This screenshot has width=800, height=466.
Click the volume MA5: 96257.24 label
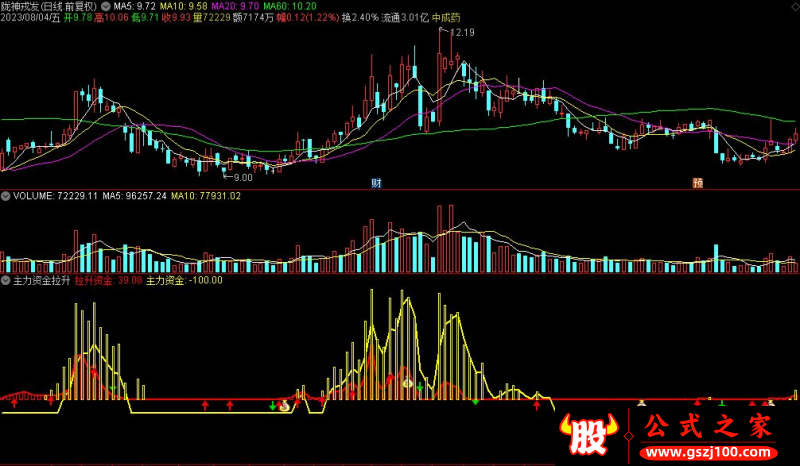pyautogui.click(x=135, y=195)
